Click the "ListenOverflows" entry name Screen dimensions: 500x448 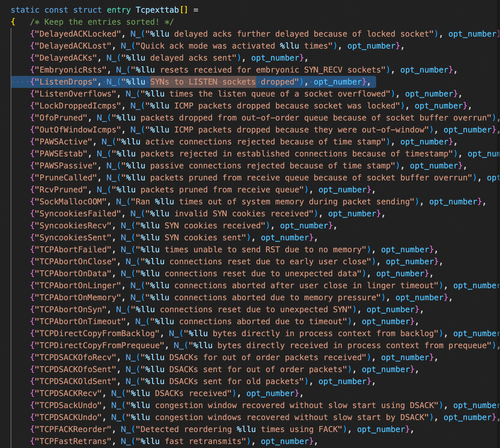click(75, 94)
